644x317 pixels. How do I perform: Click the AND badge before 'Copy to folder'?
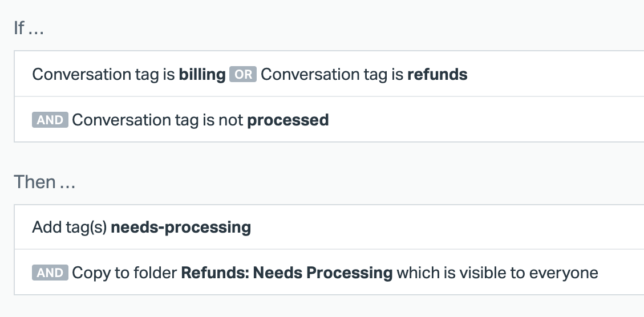pos(50,273)
